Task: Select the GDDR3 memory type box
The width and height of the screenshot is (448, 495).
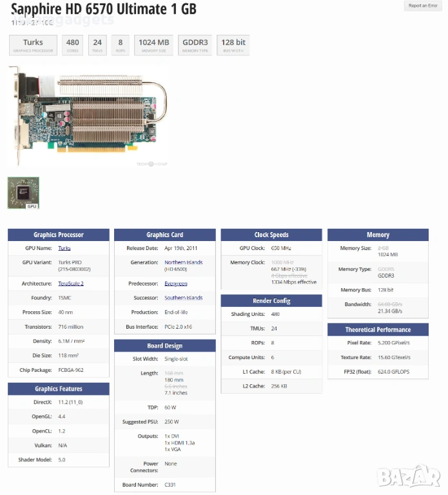Action: click(x=195, y=45)
